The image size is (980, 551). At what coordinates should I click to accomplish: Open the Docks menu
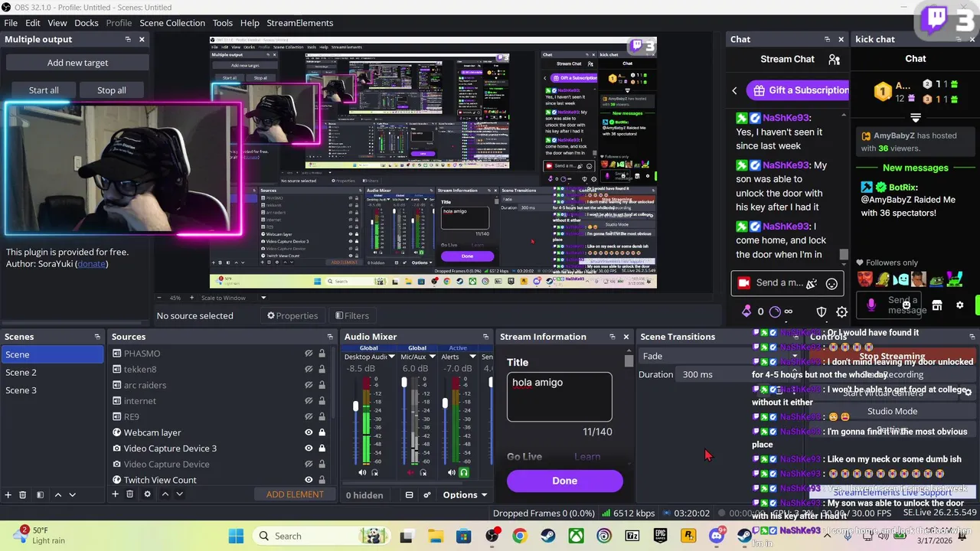87,23
